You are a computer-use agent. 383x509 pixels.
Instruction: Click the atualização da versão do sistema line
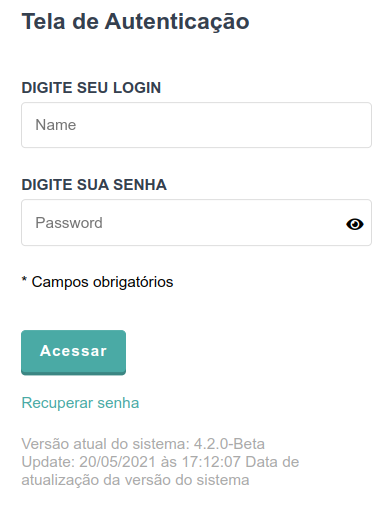[x=135, y=480]
